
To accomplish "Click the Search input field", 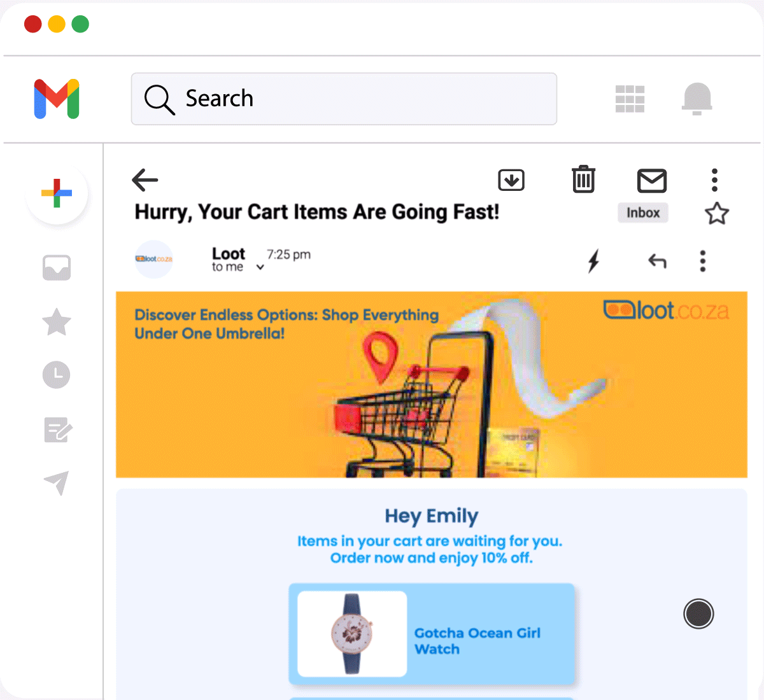I will 344,99.
